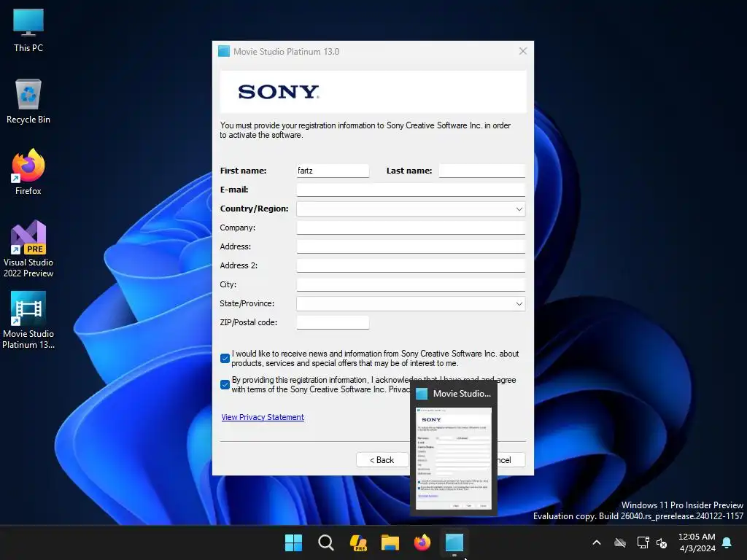The width and height of the screenshot is (747, 560).
Task: Click the partially hidden Cancel button
Action: pos(511,460)
